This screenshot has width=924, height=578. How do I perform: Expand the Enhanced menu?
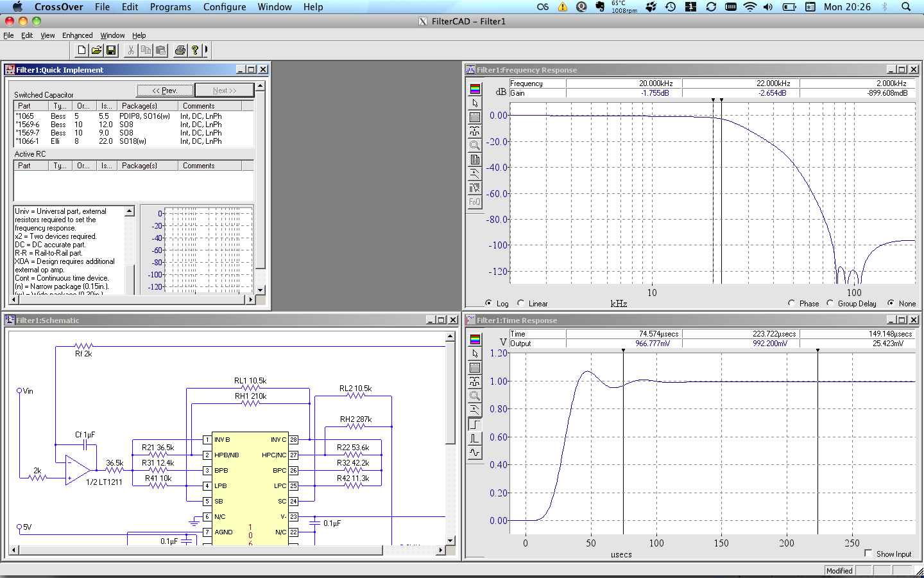click(78, 35)
